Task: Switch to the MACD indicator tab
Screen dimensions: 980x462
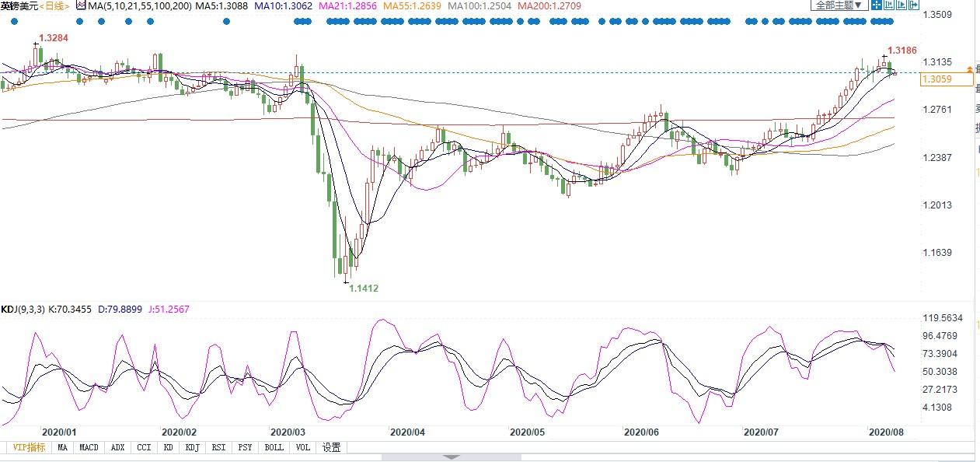Action: (x=89, y=447)
